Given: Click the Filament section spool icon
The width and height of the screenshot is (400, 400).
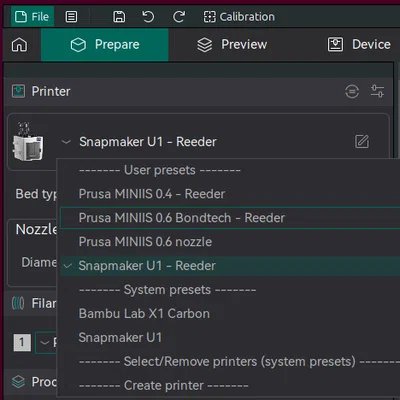Looking at the screenshot, I should tap(18, 303).
